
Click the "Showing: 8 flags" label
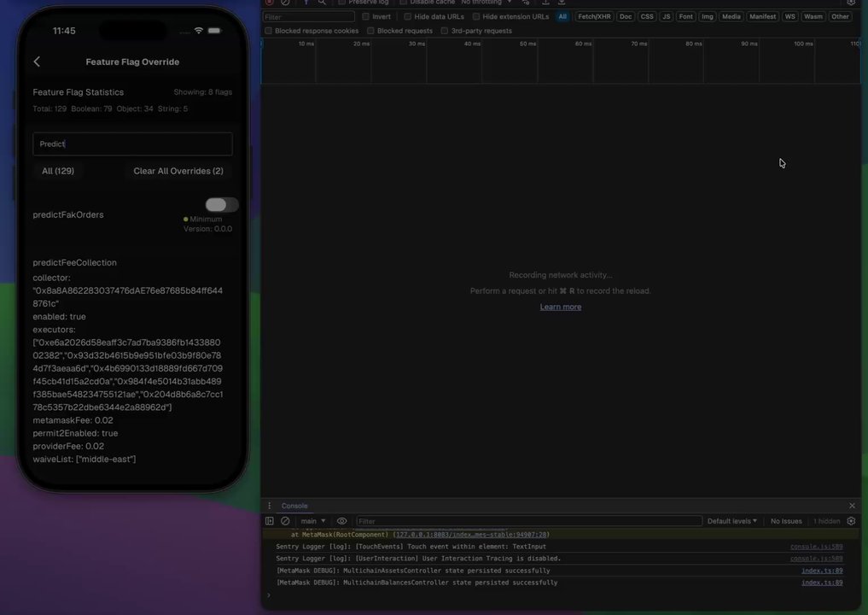coord(202,92)
